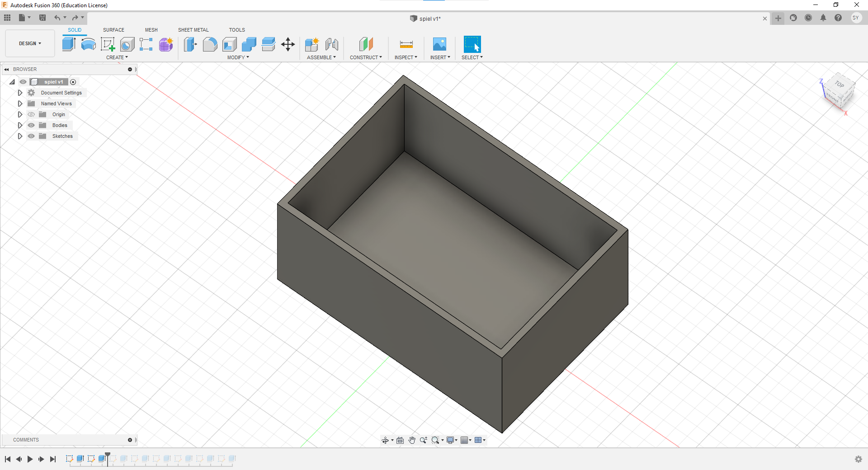Switch to the SHEET METAL tab
Screen dimensions: 868x470
coord(193,30)
